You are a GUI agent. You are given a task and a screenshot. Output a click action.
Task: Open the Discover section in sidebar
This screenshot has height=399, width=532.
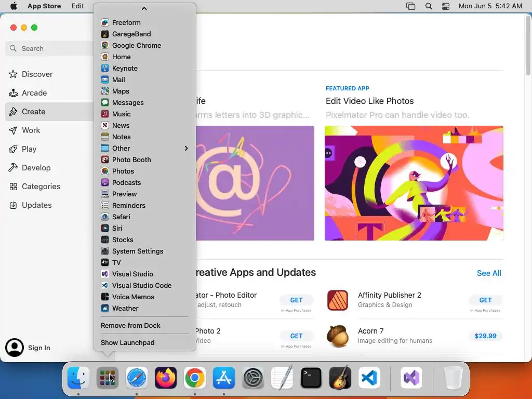point(49,74)
